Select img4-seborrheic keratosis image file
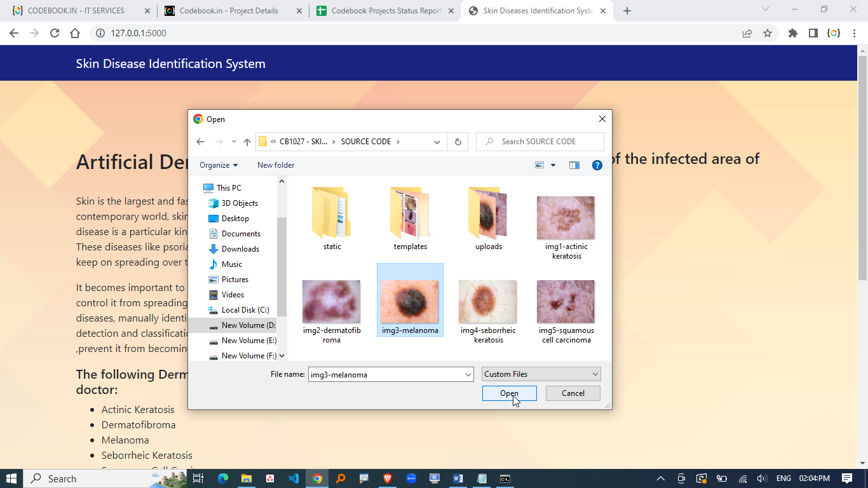 488,311
